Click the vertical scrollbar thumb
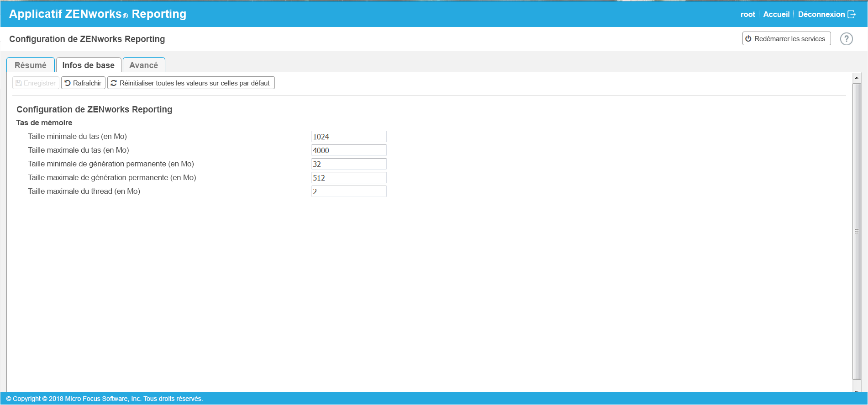Screen dimensions: 868x405 (857, 231)
